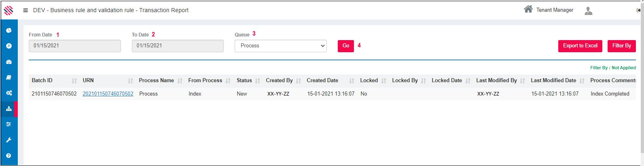Click the Go button
Screen dimensions: 644x166
[x=345, y=46]
